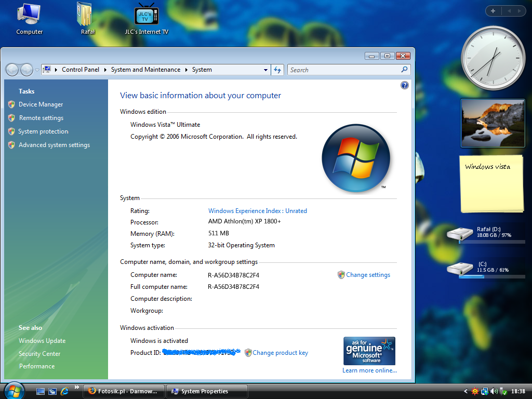Click the search magnifier icon
The width and height of the screenshot is (532, 399).
[x=404, y=69]
